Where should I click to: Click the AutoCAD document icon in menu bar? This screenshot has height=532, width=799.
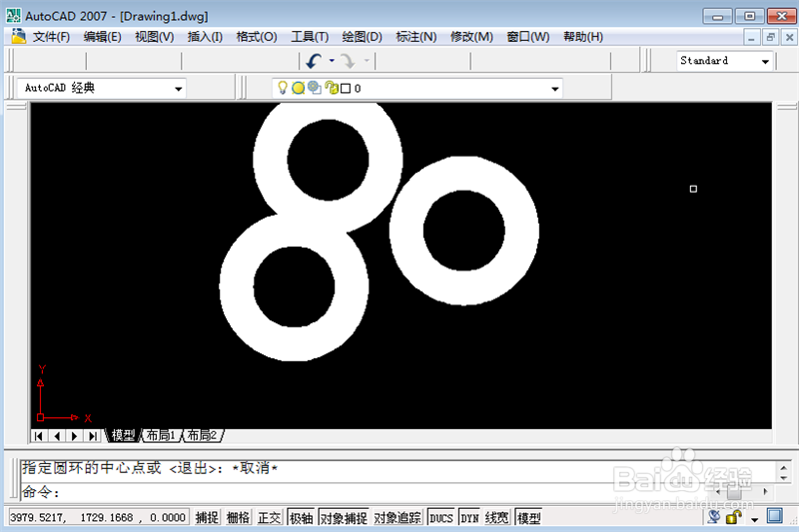[x=18, y=36]
